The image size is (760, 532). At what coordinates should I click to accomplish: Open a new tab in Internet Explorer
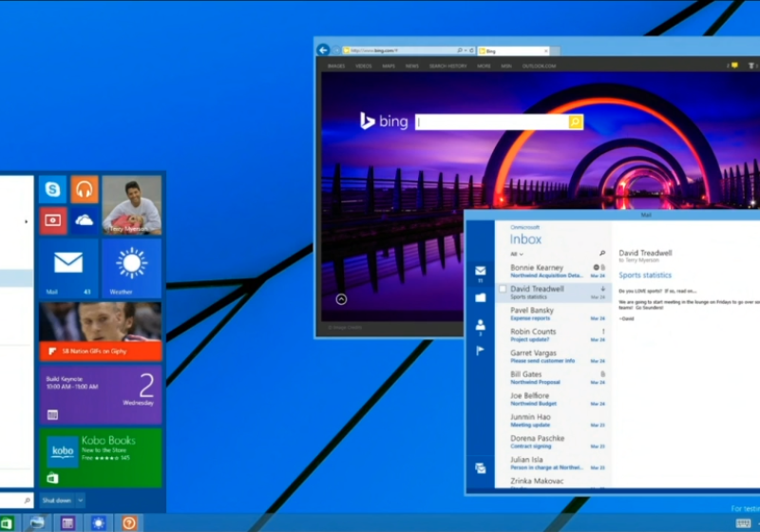click(x=556, y=51)
